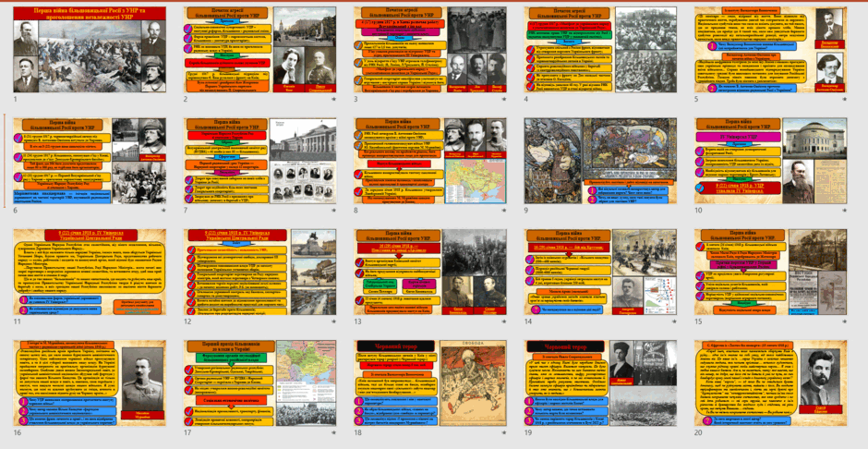Select slide 6 thumbnail
Screen dimensions: 868x449
click(90, 161)
